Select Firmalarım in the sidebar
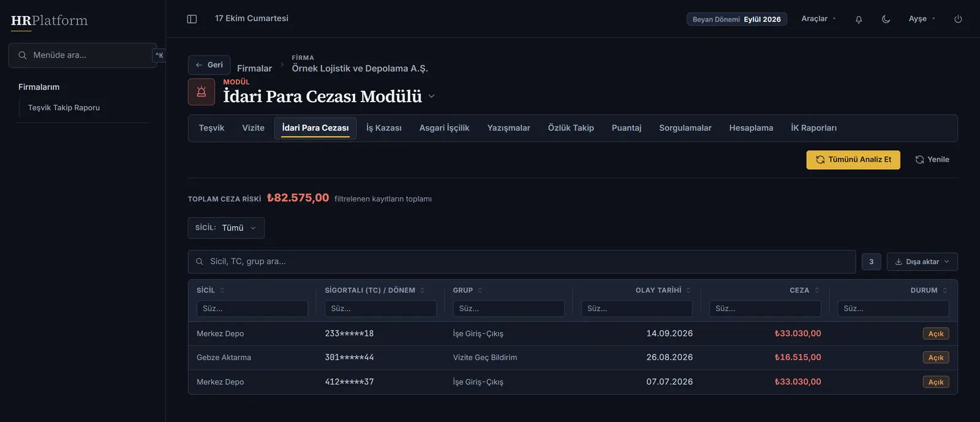Image resolution: width=980 pixels, height=422 pixels. [x=39, y=87]
